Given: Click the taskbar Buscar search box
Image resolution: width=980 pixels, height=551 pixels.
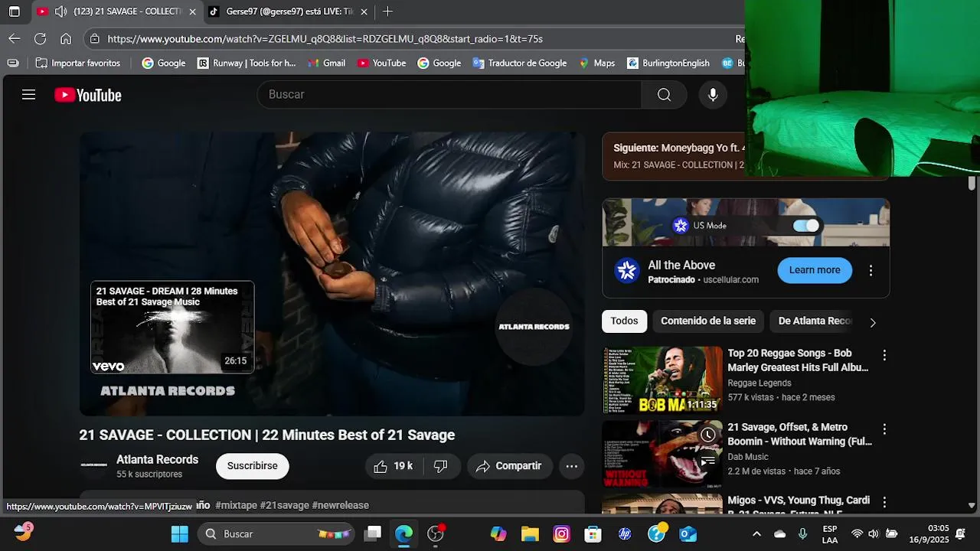Looking at the screenshot, I should click(277, 533).
